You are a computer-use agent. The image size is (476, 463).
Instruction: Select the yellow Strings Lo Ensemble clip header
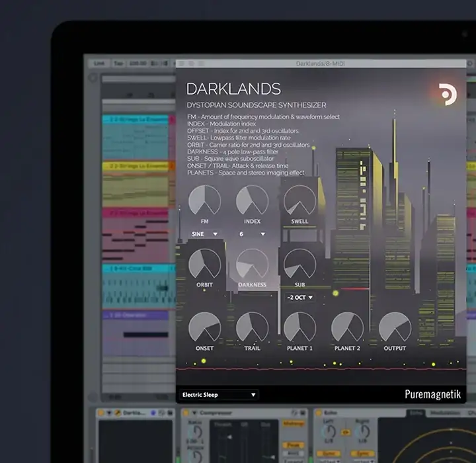[136, 166]
